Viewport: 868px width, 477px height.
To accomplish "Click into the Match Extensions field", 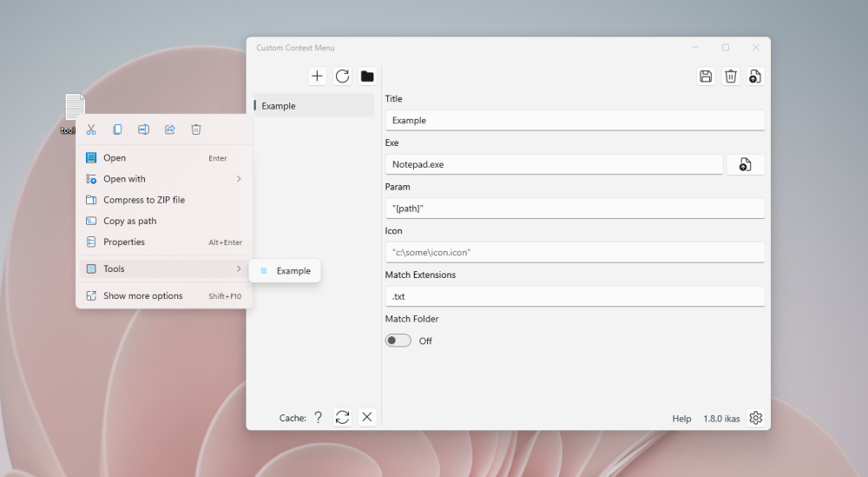I will tap(575, 296).
